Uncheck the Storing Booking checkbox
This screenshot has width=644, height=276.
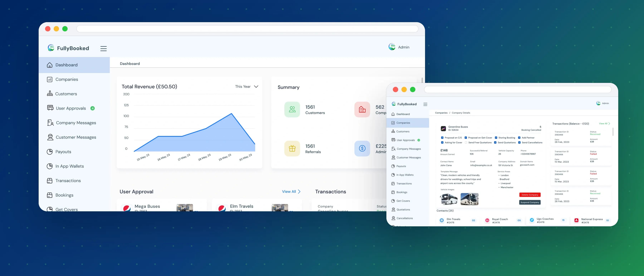coord(496,138)
